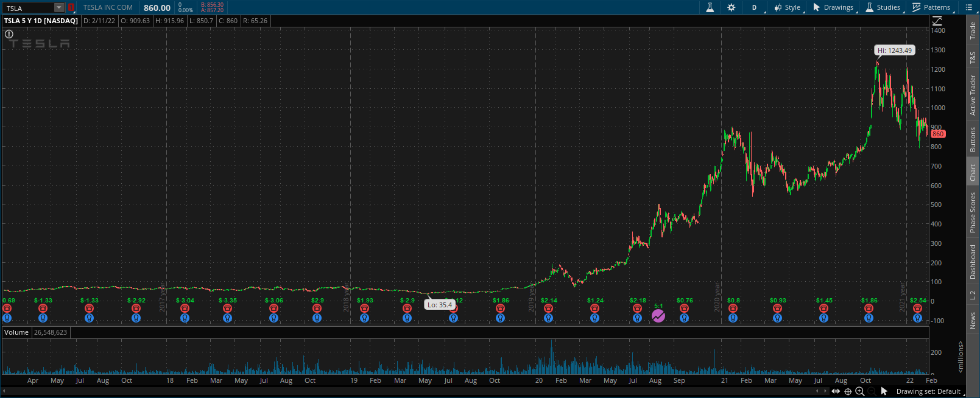
Task: Click the O: 909.63 open value
Action: click(135, 21)
